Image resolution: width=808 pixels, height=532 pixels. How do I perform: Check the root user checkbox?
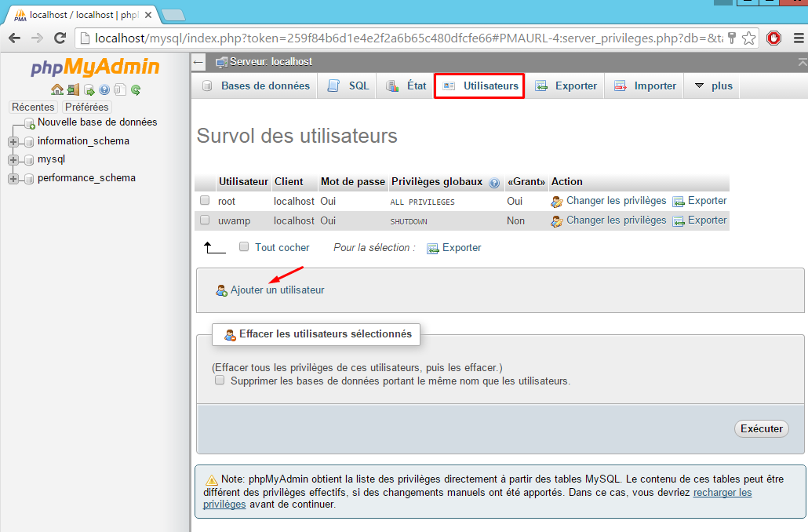(x=205, y=200)
